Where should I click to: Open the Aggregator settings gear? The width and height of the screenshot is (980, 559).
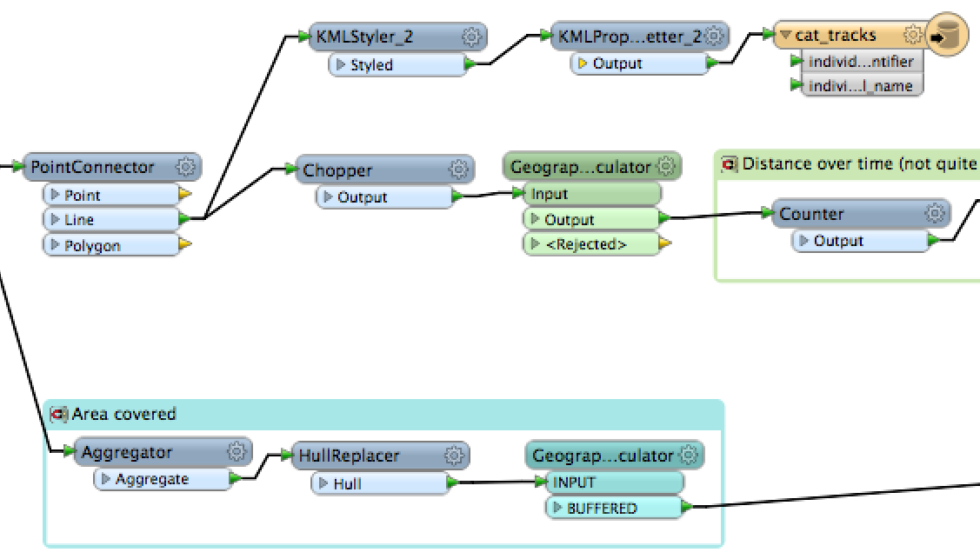(x=237, y=452)
